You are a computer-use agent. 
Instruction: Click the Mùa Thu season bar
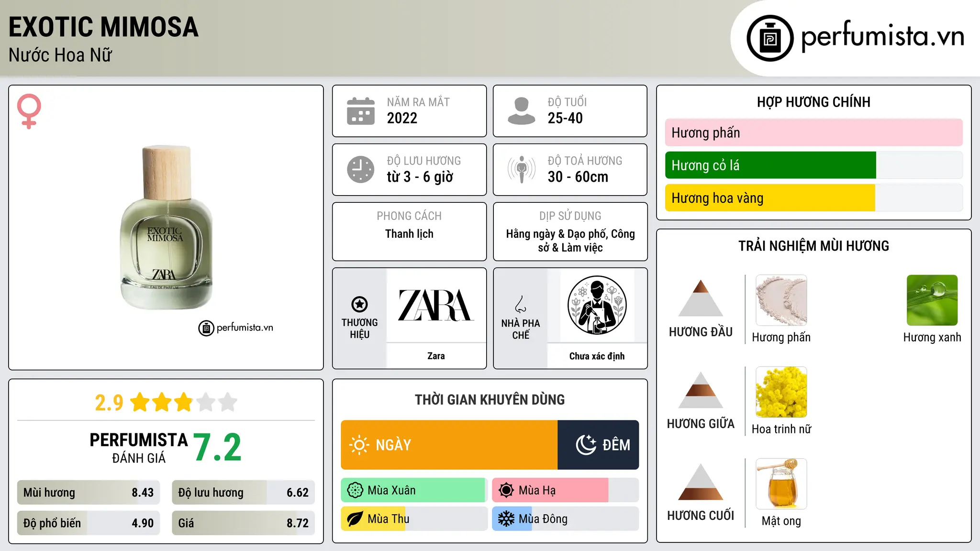(x=414, y=519)
